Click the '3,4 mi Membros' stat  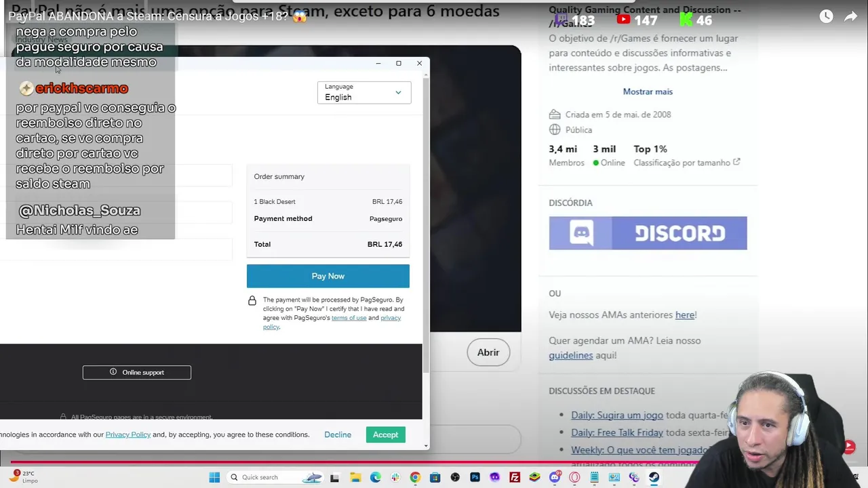click(x=566, y=155)
